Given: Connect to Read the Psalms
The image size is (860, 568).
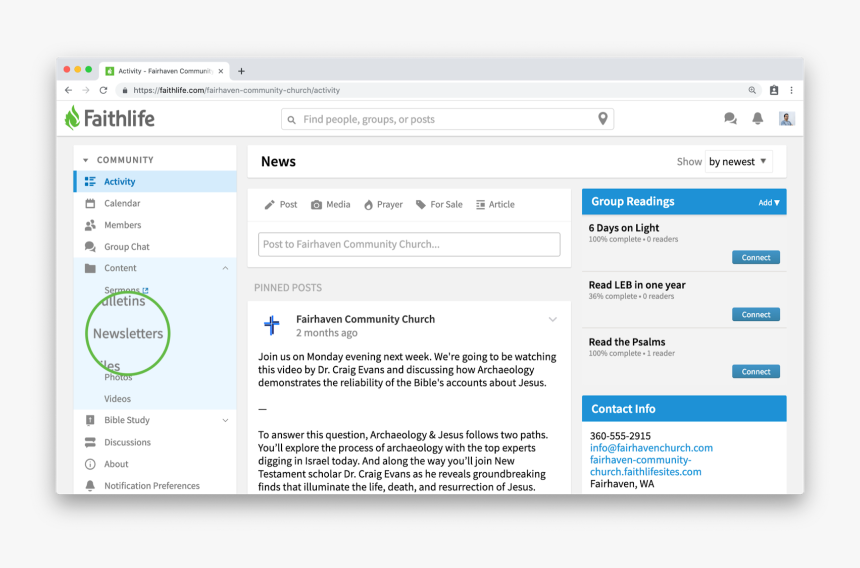Looking at the screenshot, I should (756, 371).
